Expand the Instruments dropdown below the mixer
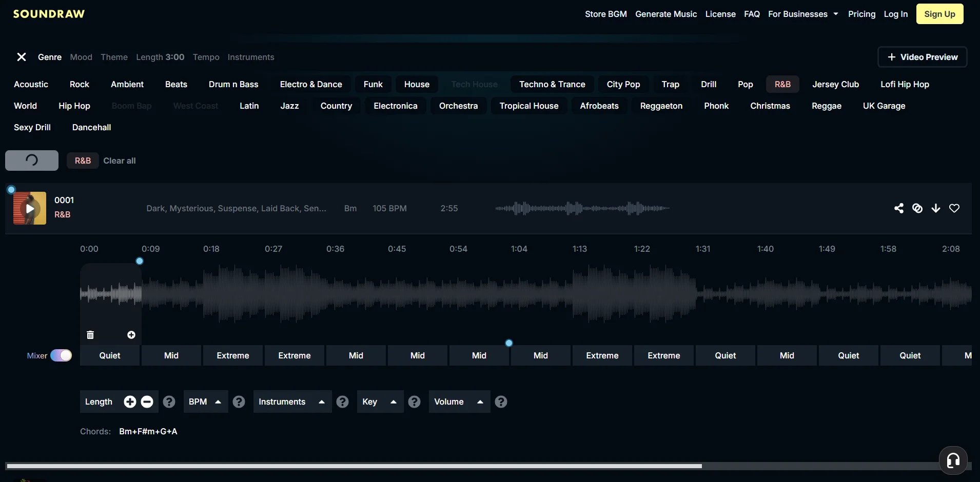The height and width of the screenshot is (482, 980). [292, 401]
